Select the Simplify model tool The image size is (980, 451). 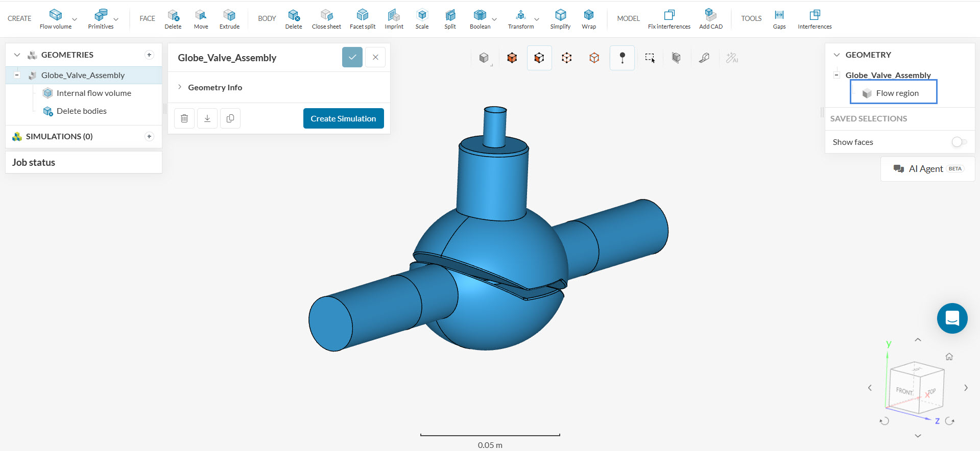pyautogui.click(x=560, y=15)
